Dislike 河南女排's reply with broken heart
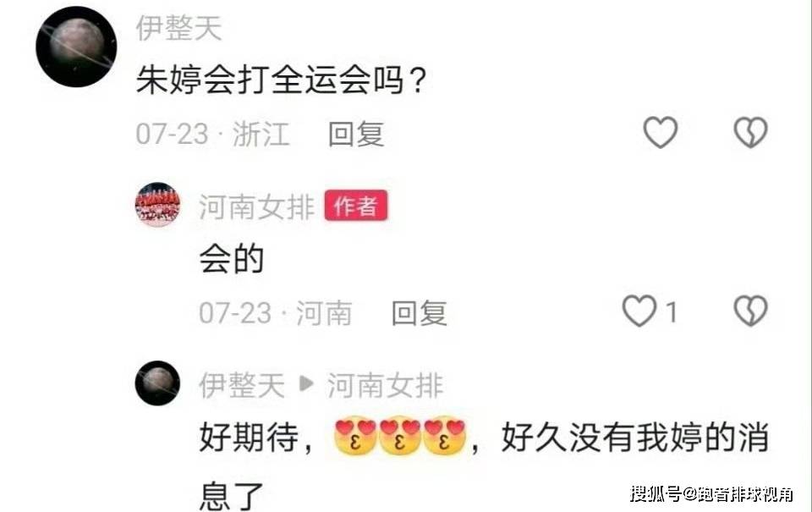 (750, 311)
